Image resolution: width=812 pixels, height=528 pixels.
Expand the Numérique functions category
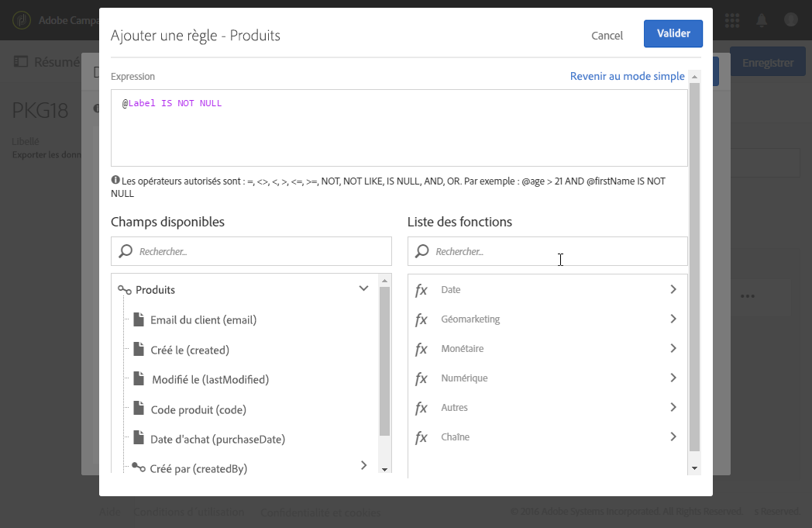[673, 378]
